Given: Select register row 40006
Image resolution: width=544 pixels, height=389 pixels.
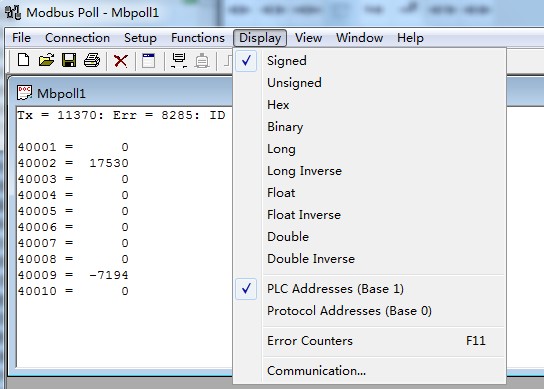Looking at the screenshot, I should click(73, 227).
